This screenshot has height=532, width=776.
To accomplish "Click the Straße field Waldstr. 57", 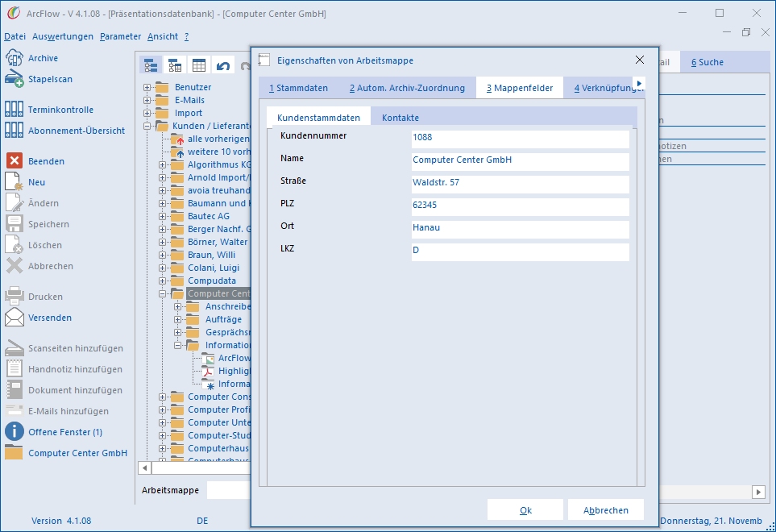I will (x=520, y=183).
